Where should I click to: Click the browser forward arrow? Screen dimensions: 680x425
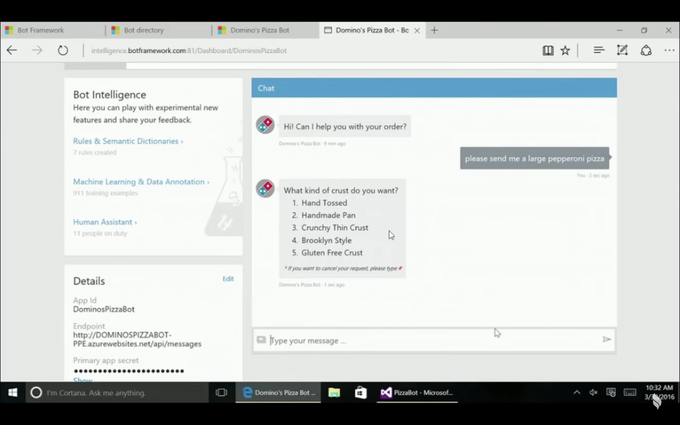pyautogui.click(x=37, y=50)
